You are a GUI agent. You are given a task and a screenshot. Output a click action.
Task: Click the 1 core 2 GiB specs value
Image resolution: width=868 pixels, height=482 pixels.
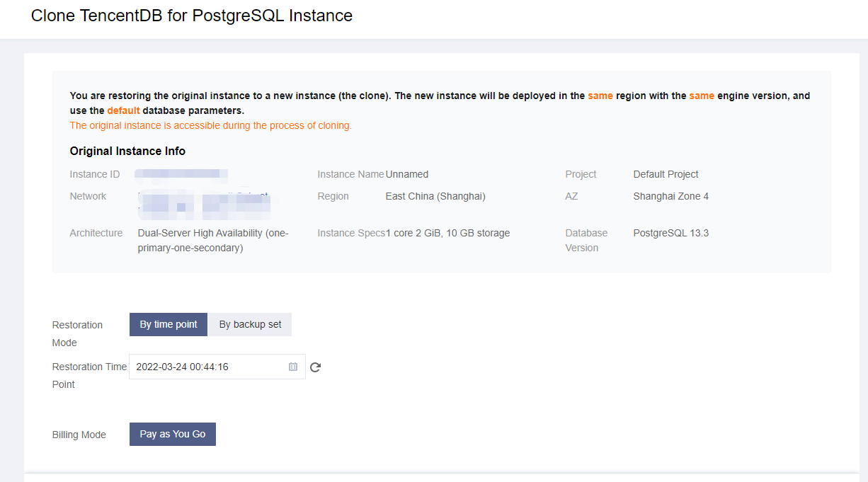447,233
